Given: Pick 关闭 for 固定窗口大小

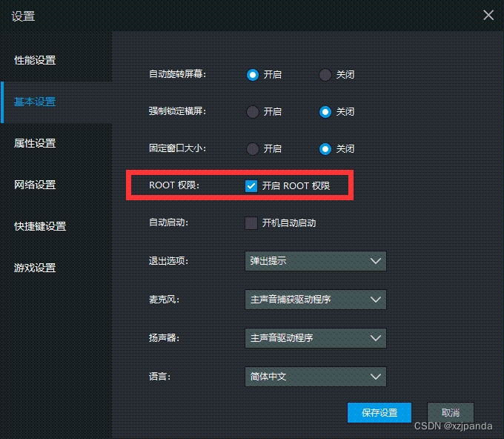Looking at the screenshot, I should click(325, 148).
